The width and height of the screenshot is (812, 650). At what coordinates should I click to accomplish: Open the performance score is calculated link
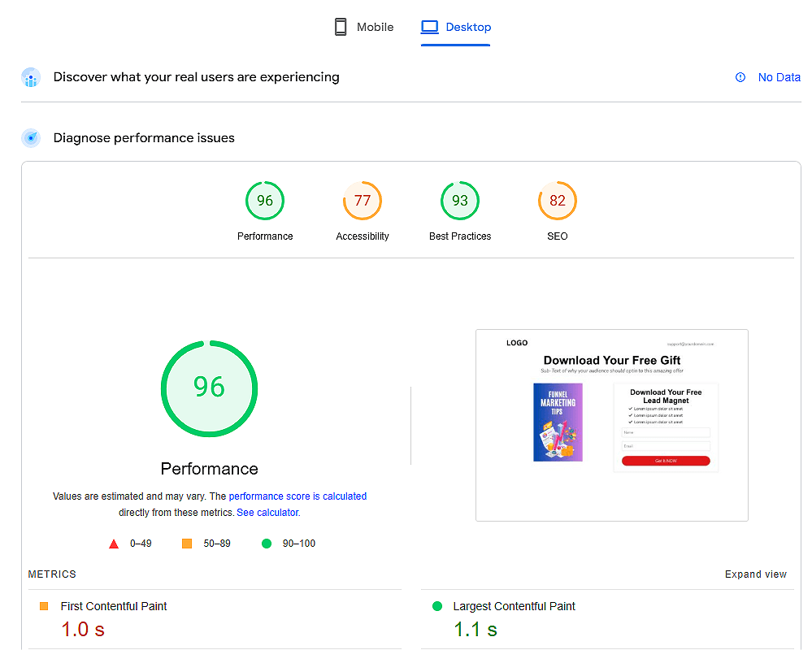point(297,496)
